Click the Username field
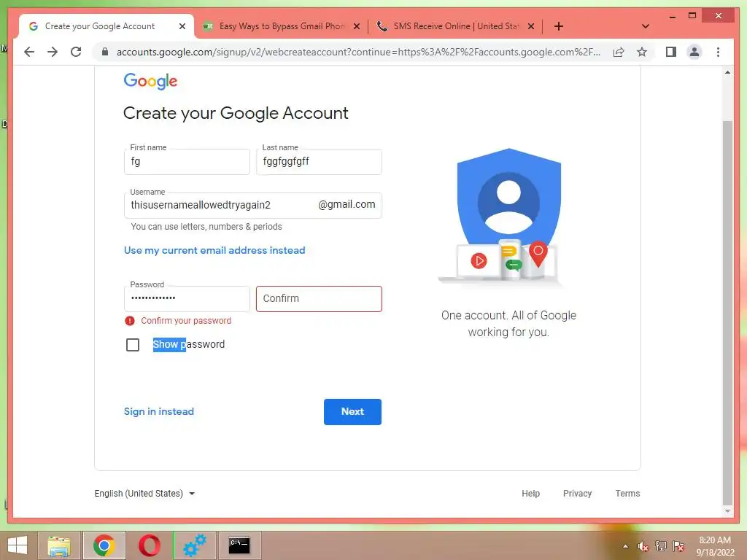Screen dimensions: 747x560 tap(253, 205)
